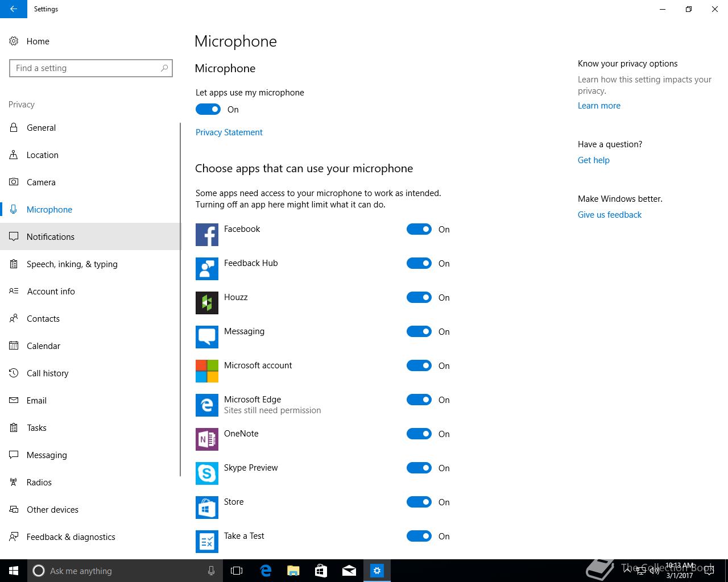Toggle the Messaging microphone switch

[419, 331]
